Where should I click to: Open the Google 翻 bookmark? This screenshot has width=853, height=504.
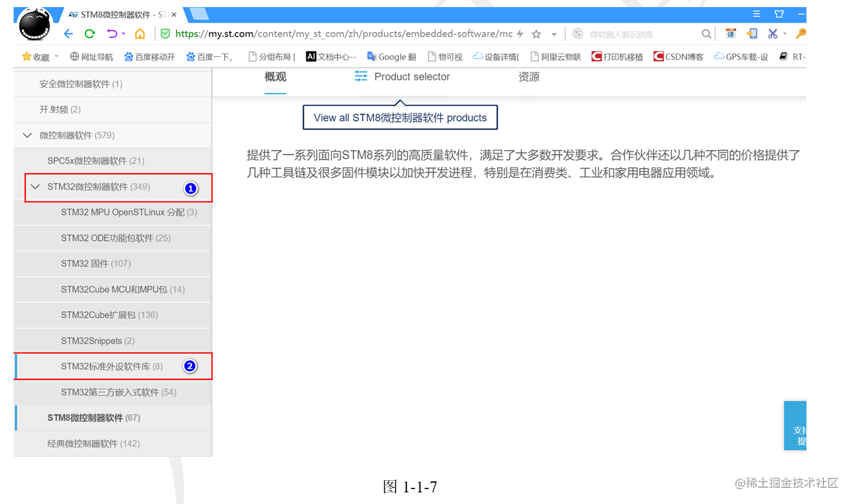tap(392, 57)
